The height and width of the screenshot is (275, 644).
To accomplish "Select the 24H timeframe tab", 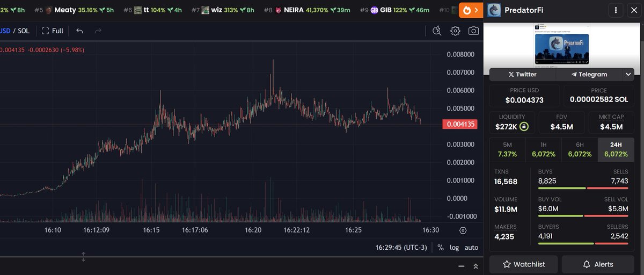I will coord(616,149).
